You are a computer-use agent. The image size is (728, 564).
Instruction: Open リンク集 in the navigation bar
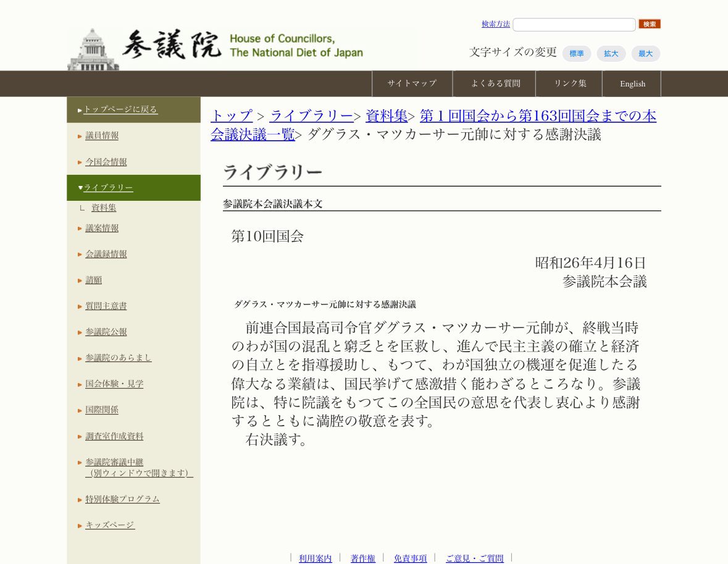569,83
